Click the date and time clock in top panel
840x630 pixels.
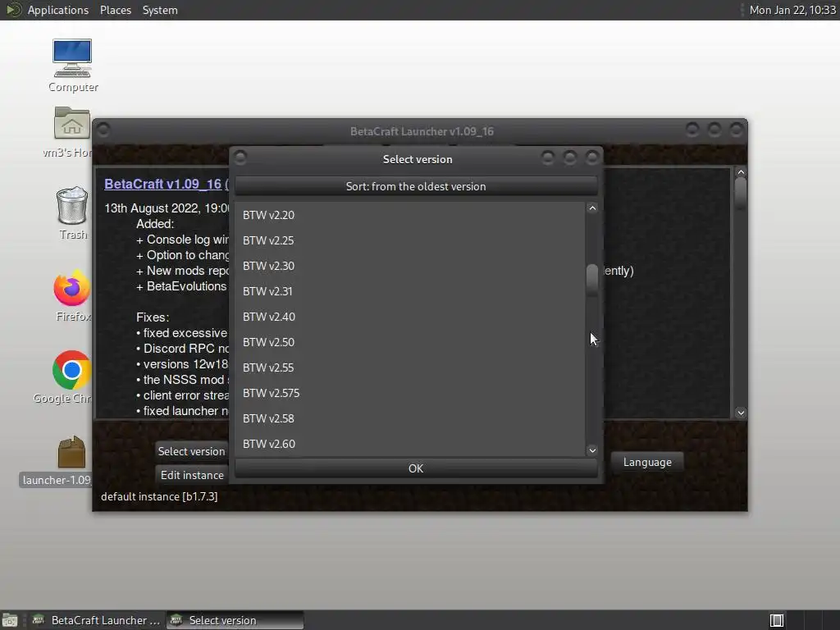(792, 10)
